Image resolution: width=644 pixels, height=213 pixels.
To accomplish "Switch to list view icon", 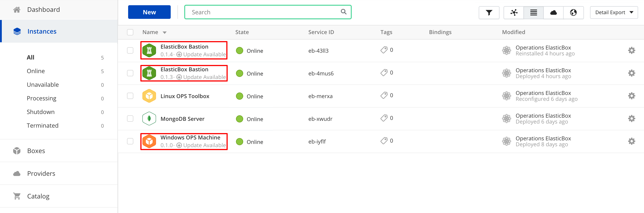I will click(534, 12).
